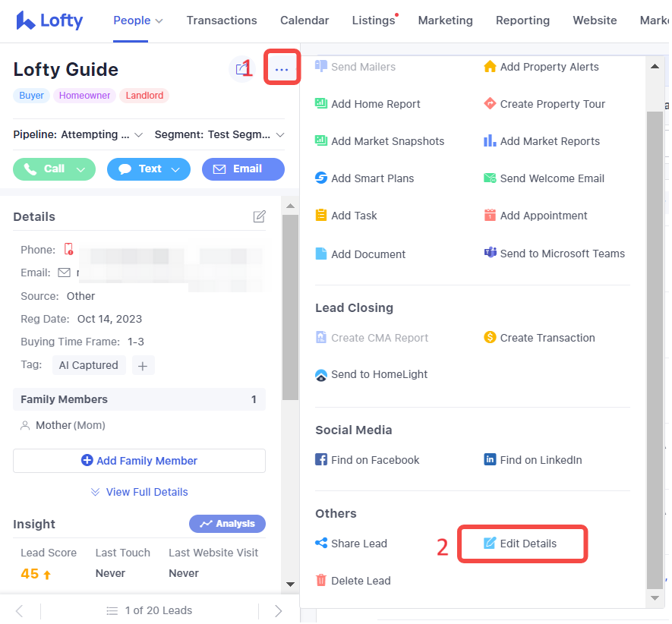Click the HomeLight icon
Screen dimensions: 672x624
321,375
